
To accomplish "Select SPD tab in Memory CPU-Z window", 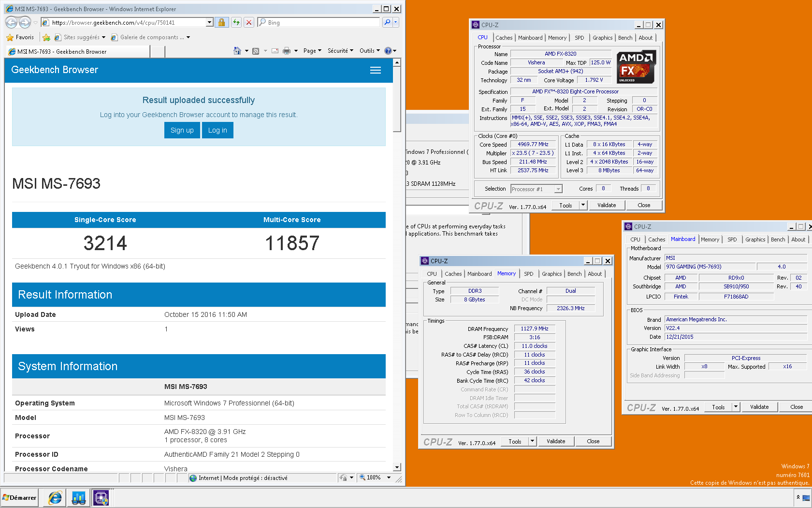I will point(529,274).
